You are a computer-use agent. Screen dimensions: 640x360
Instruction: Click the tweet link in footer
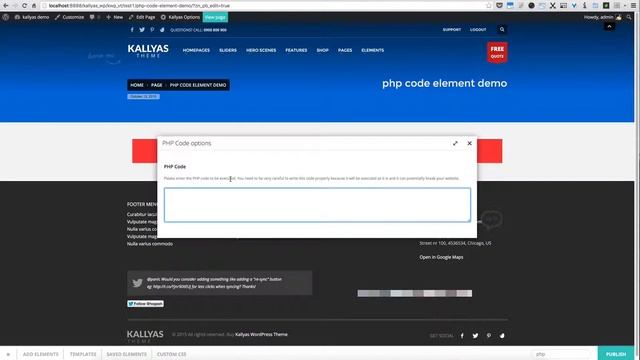pyautogui.click(x=171, y=287)
